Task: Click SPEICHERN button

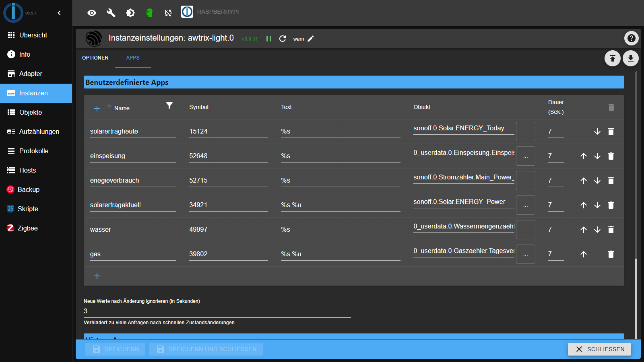Action: click(116, 349)
